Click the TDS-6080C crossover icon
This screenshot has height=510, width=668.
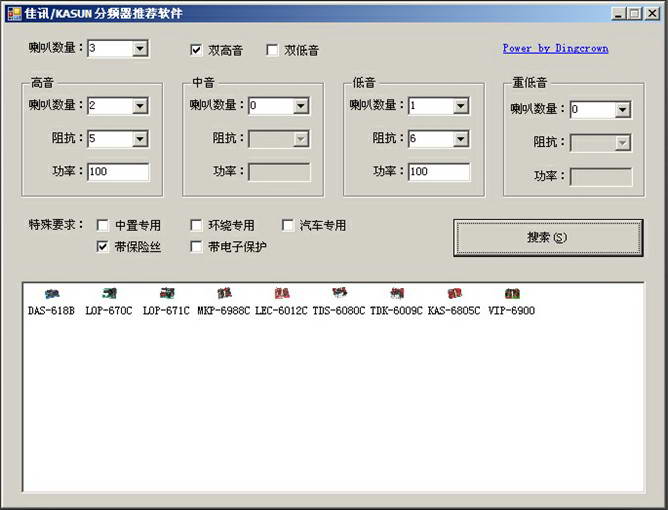coord(339,294)
